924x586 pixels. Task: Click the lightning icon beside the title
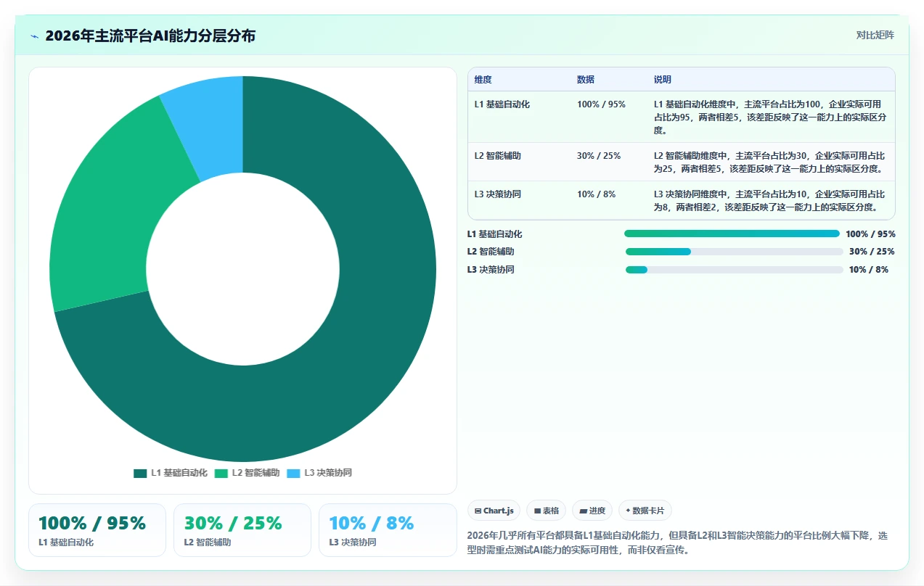(34, 36)
